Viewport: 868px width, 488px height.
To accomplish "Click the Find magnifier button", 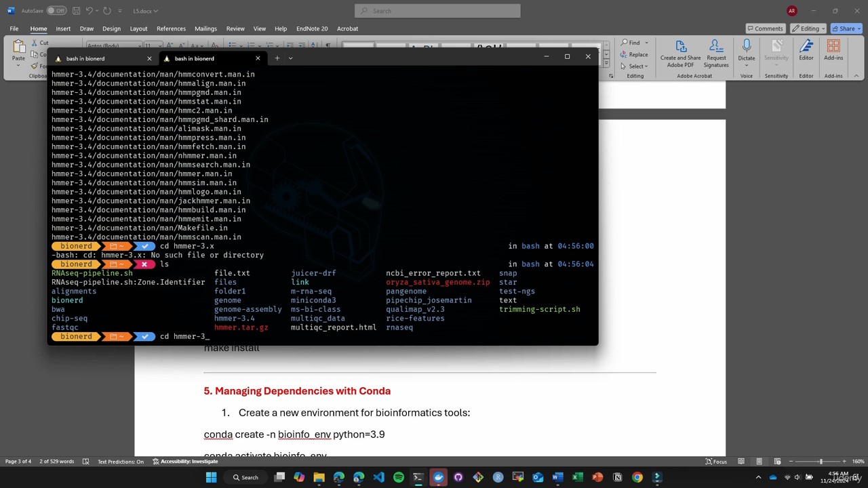I will (633, 43).
